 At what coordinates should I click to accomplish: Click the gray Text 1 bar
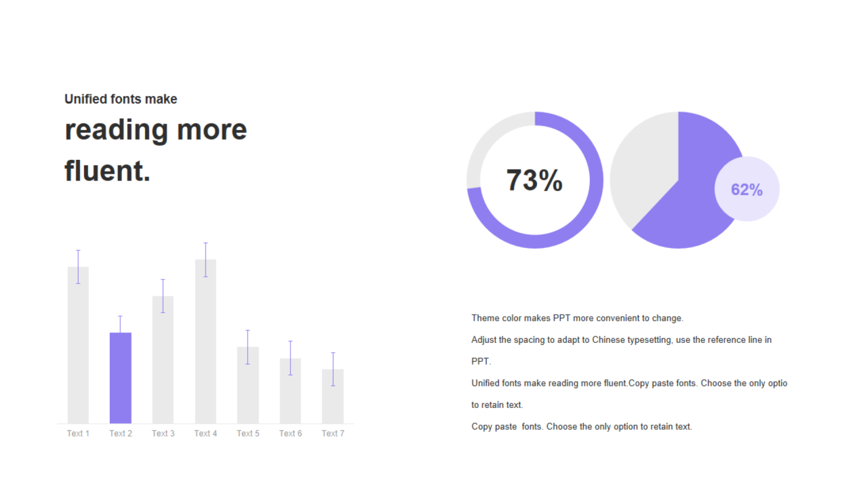click(78, 345)
